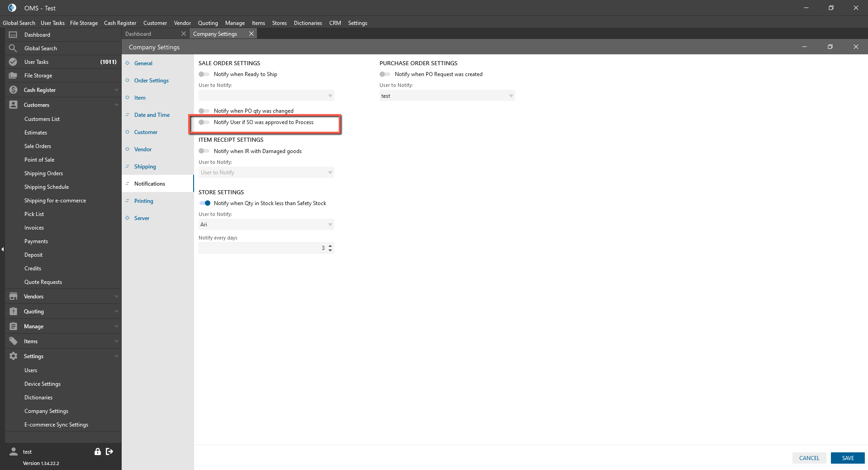Click the Settings gear icon in sidebar
Image resolution: width=868 pixels, height=470 pixels.
(x=13, y=356)
